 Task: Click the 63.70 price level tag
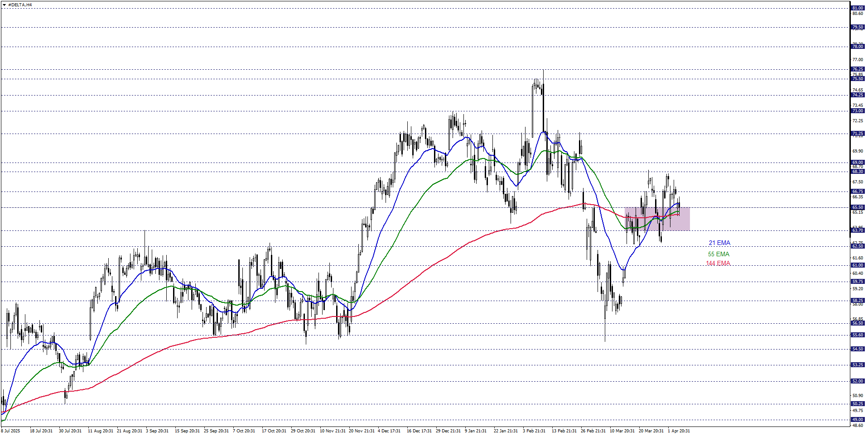pos(858,230)
